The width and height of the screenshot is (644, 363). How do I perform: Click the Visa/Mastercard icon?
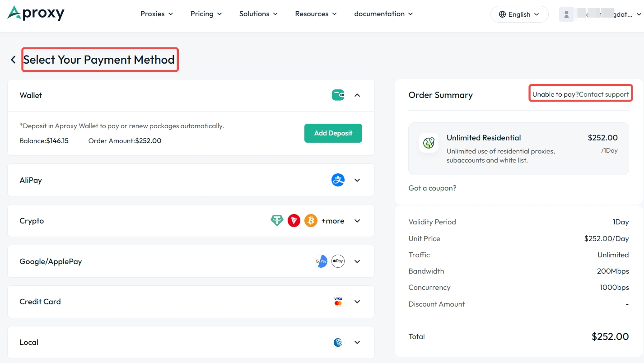click(x=338, y=302)
